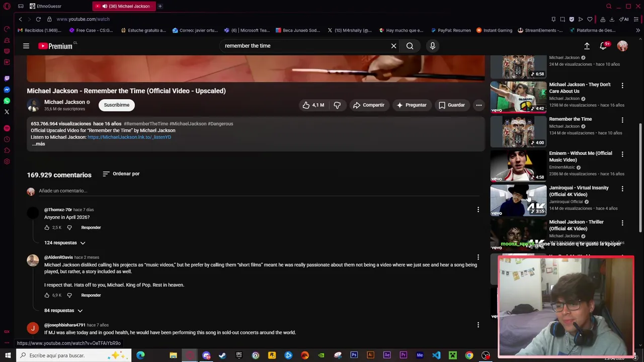Open Twitch in the Opera sidebar
The width and height of the screenshot is (644, 362).
7,78
